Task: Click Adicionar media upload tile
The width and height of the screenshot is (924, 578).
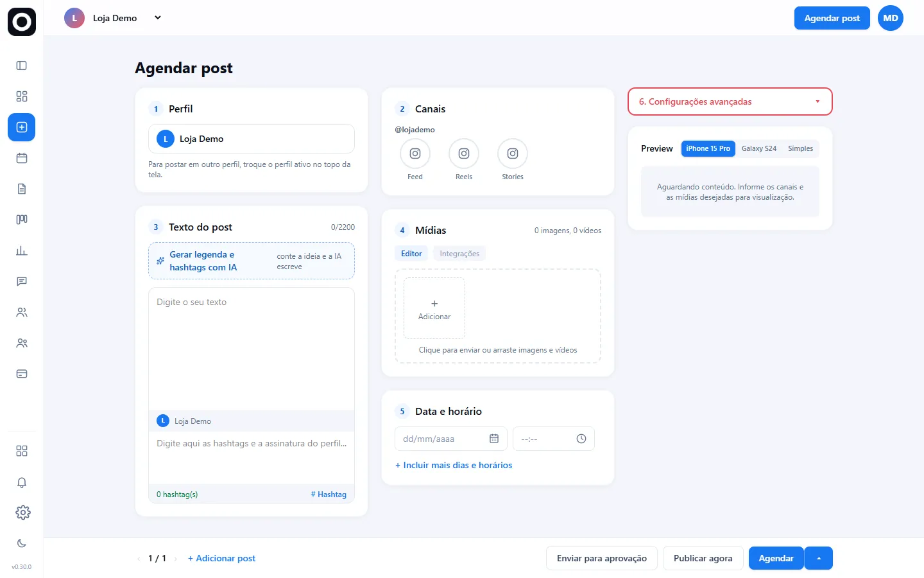Action: [x=434, y=308]
